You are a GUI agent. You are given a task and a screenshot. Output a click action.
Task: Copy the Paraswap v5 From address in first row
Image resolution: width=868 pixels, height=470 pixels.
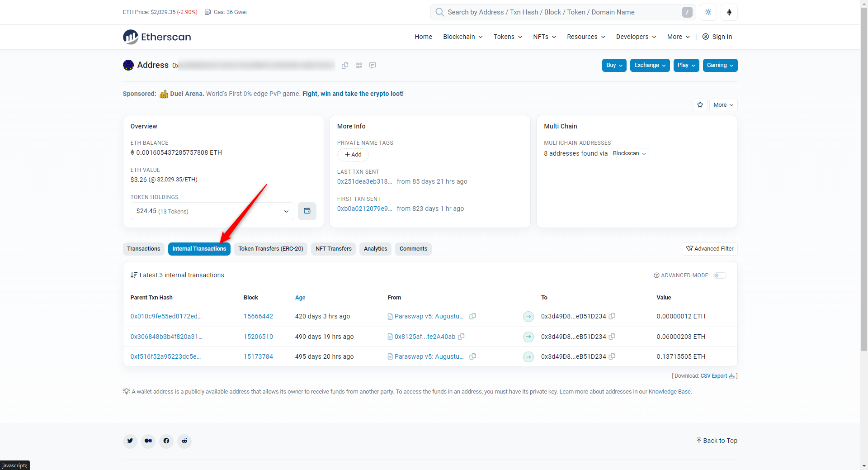(472, 316)
